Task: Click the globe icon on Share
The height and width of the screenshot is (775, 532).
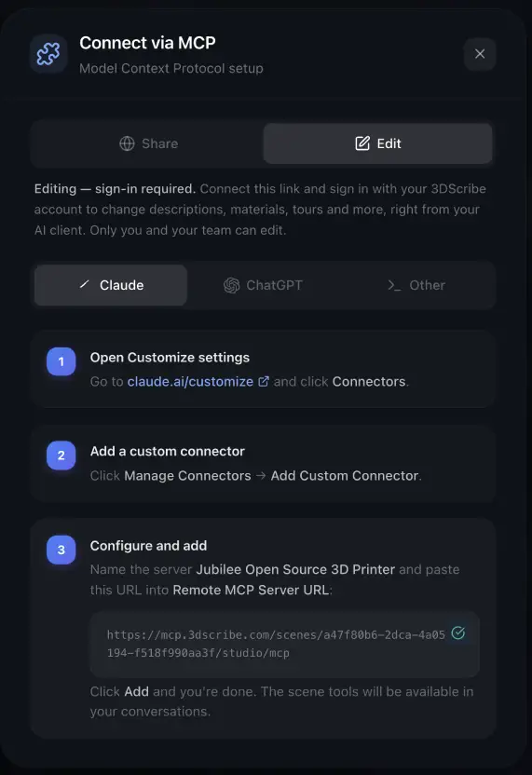Action: (127, 143)
